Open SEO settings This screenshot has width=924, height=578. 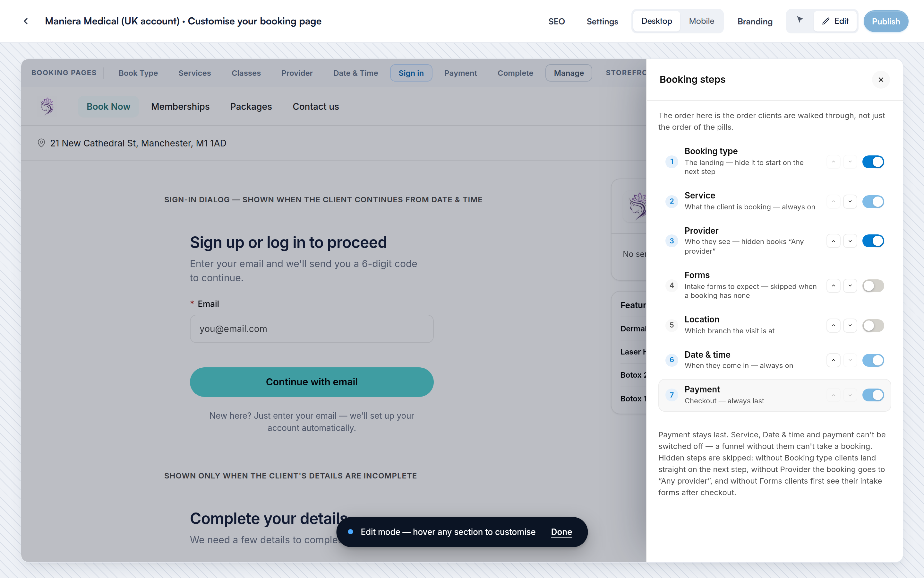coord(556,22)
